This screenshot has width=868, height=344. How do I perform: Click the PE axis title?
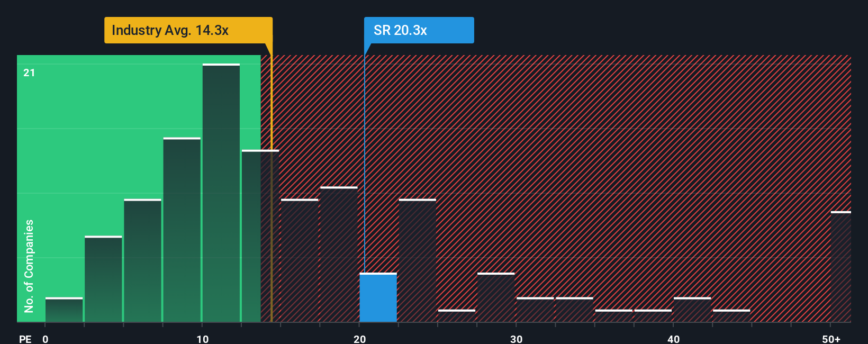point(25,339)
